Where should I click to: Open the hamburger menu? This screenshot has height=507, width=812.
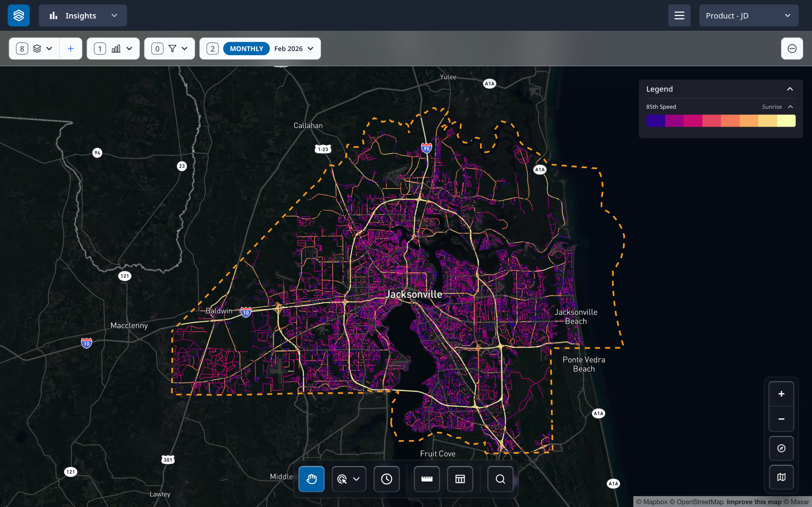pyautogui.click(x=679, y=16)
